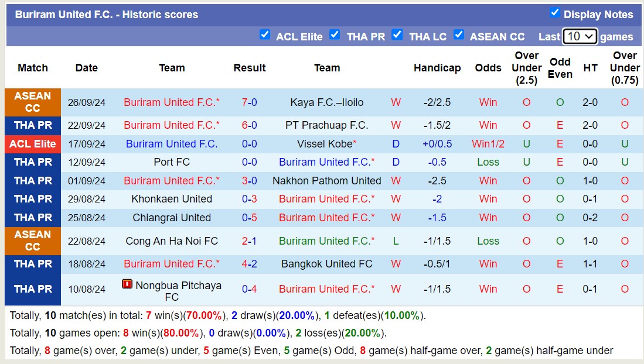Click the THA PR badge on the 29/08/24 row

(x=32, y=199)
